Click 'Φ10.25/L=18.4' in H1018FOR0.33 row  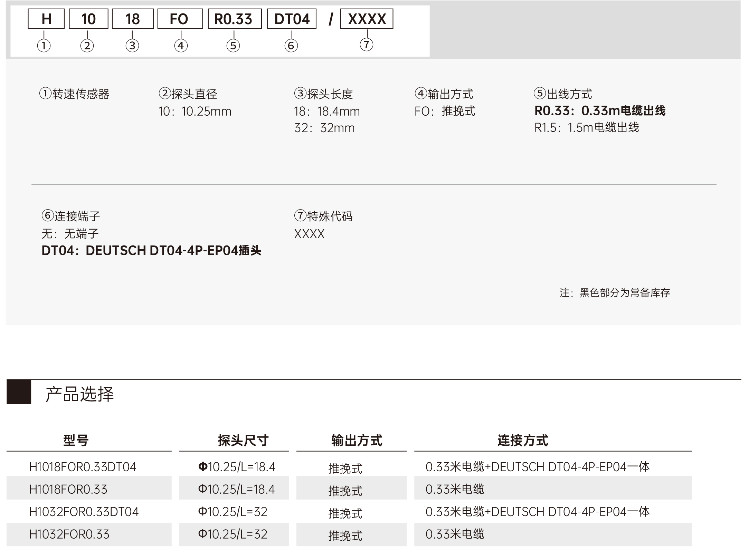(236, 490)
